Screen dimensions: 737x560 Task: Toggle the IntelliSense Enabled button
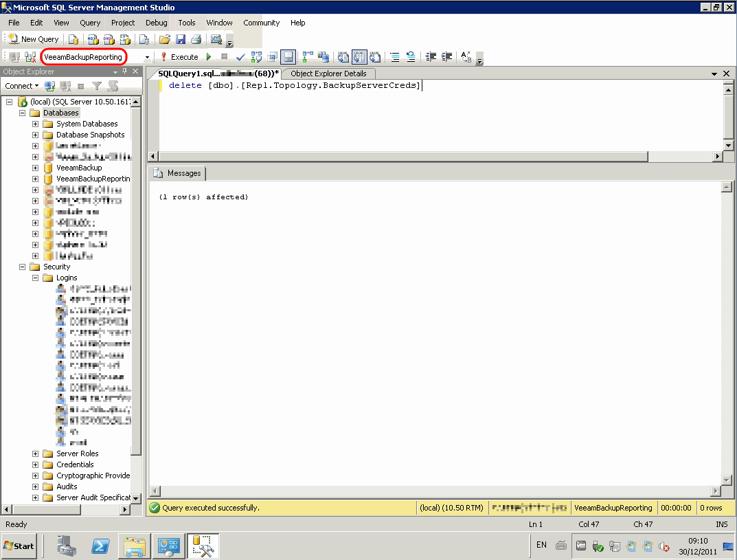(x=288, y=57)
